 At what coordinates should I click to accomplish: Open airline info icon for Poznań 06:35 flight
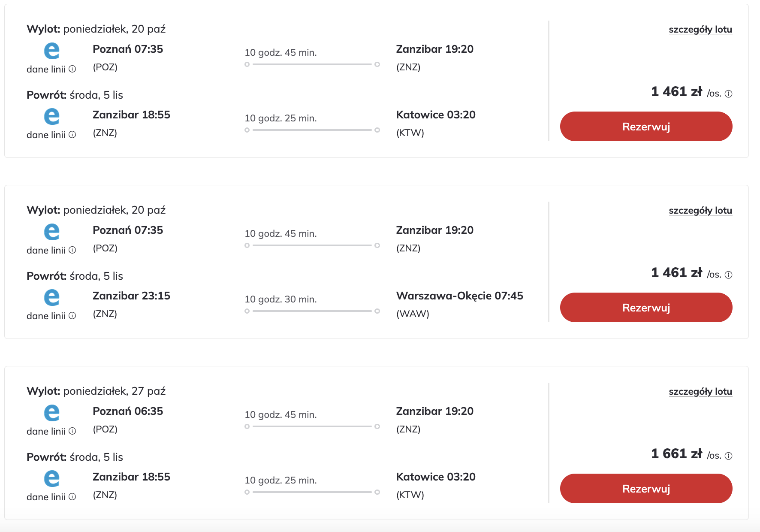[72, 431]
